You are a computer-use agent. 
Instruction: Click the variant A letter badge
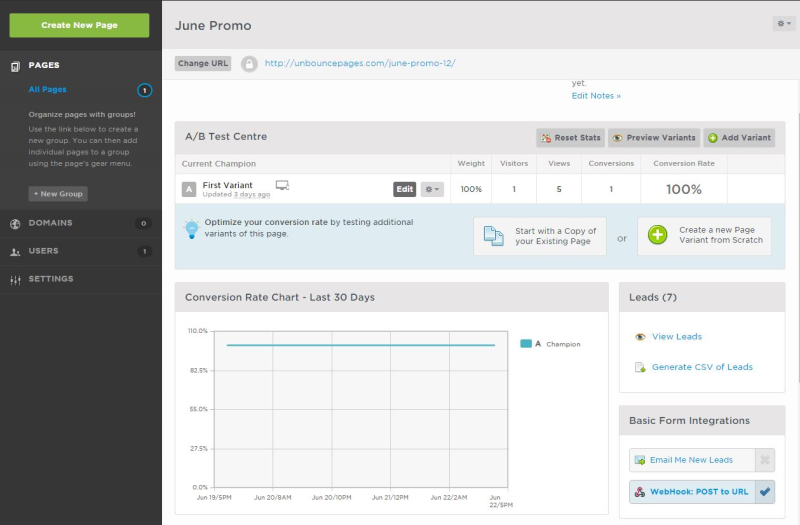pyautogui.click(x=189, y=190)
